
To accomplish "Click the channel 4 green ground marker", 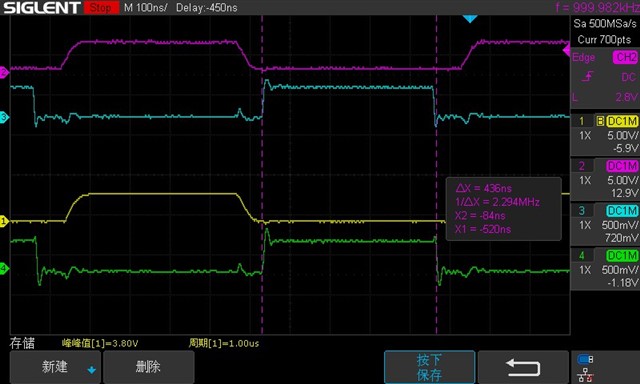I will (x=4, y=269).
